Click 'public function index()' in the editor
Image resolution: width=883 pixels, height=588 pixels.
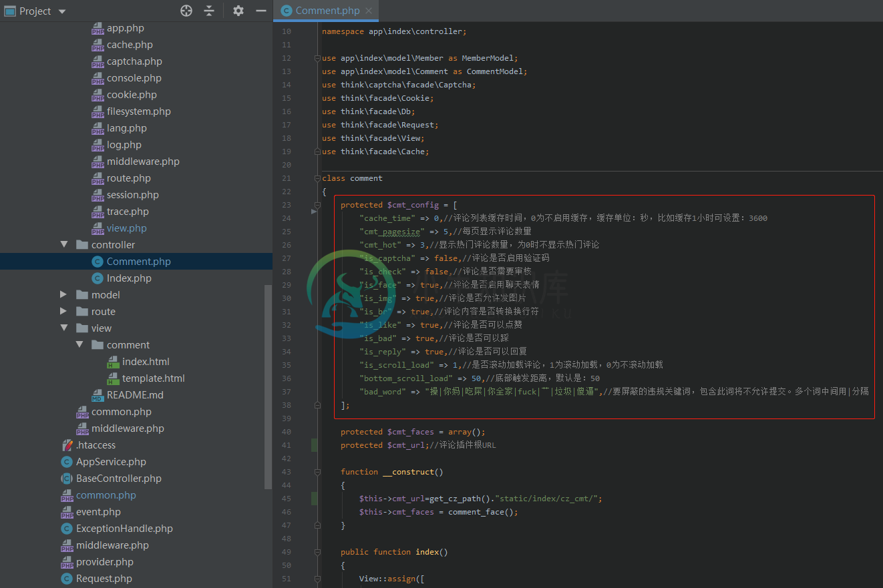[x=394, y=552]
